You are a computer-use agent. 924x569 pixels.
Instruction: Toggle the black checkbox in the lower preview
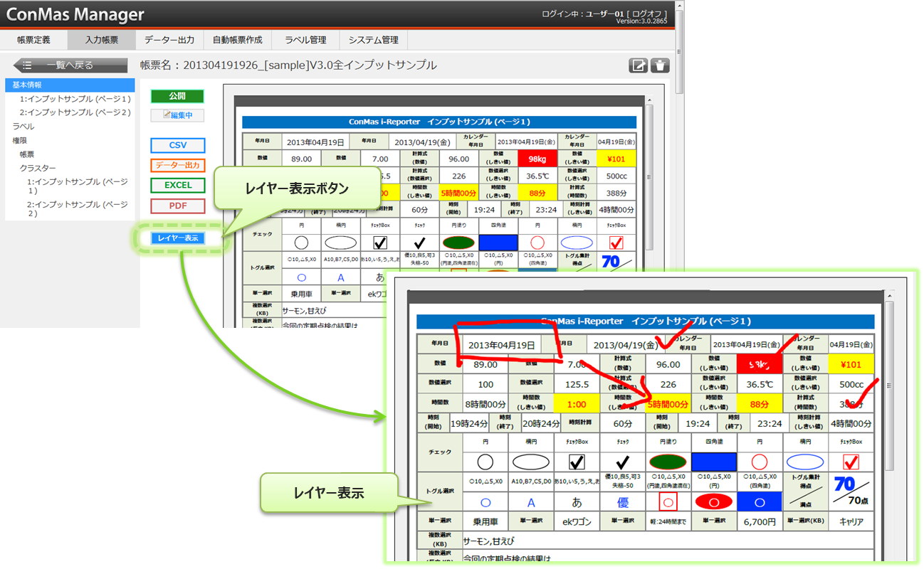coord(577,462)
